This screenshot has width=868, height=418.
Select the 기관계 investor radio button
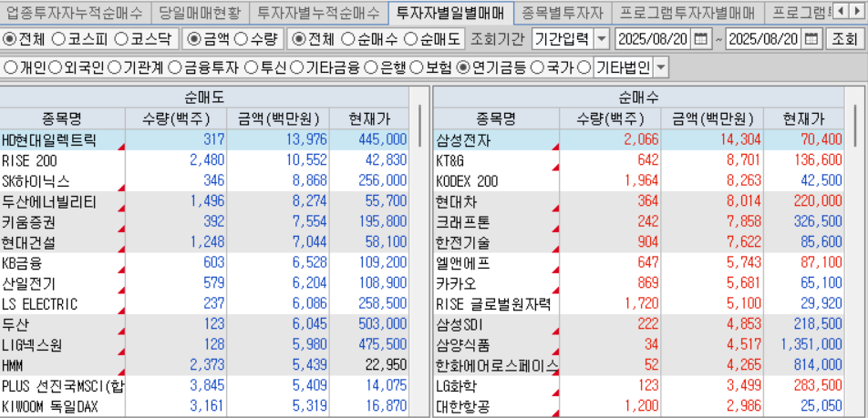pyautogui.click(x=114, y=68)
